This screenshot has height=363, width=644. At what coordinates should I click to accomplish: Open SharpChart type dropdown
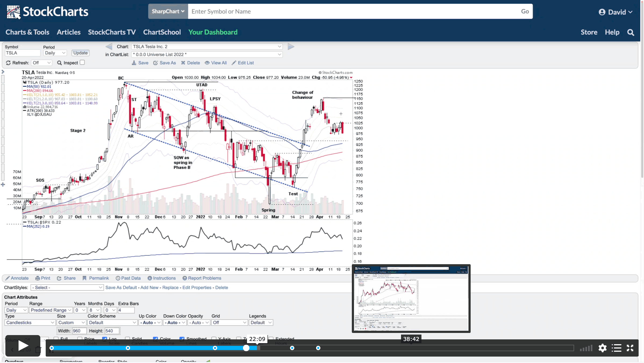click(x=168, y=11)
